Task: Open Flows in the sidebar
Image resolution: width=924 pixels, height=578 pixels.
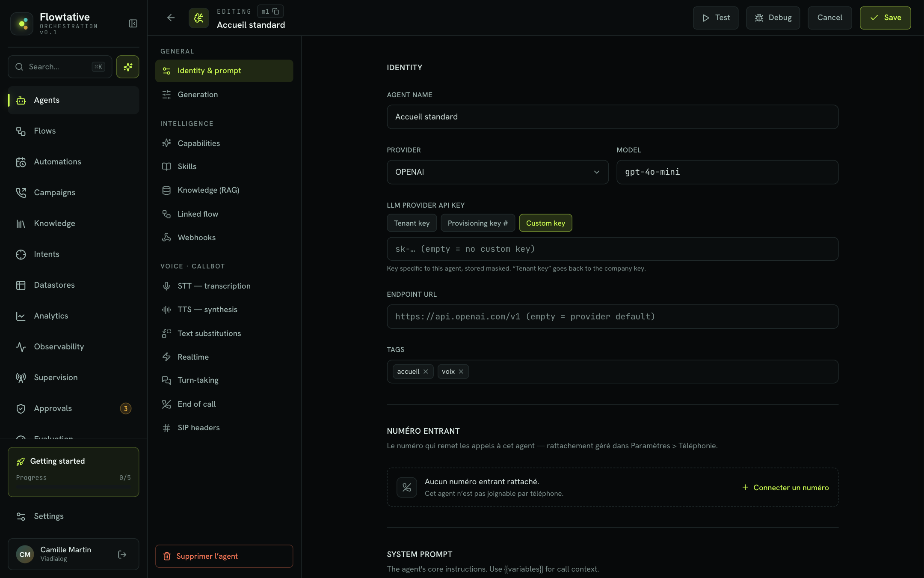Action: click(74, 131)
